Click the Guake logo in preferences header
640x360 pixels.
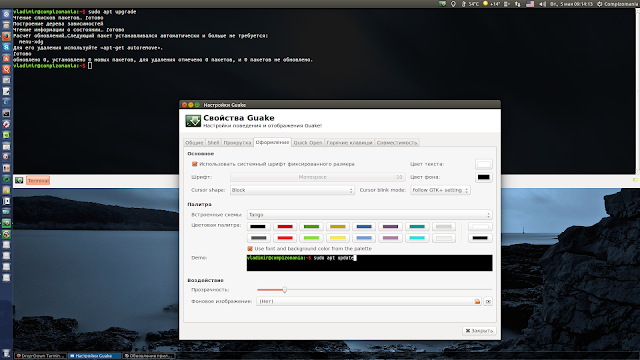coord(193,121)
